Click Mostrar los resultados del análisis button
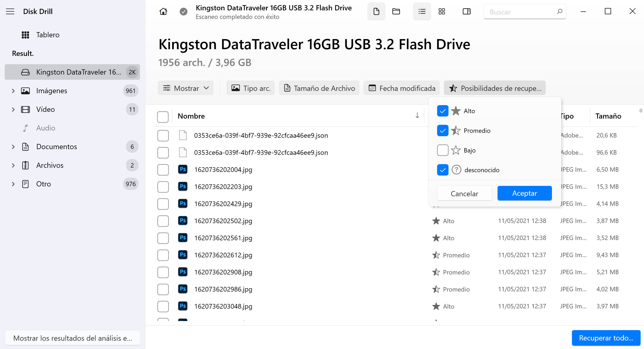The image size is (644, 349). tap(73, 338)
